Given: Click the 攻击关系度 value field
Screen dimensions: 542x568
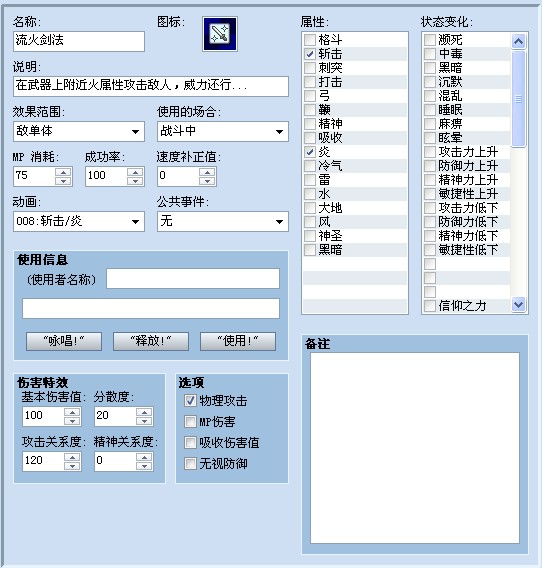Looking at the screenshot, I should 43,462.
